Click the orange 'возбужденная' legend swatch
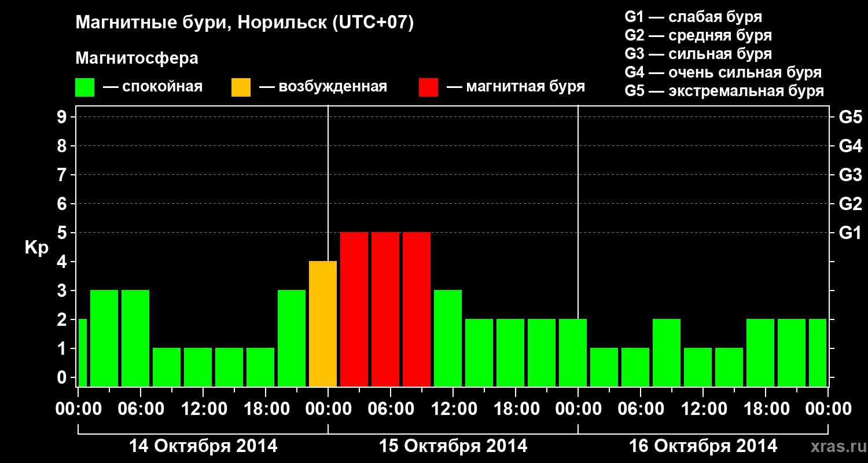 click(x=241, y=87)
